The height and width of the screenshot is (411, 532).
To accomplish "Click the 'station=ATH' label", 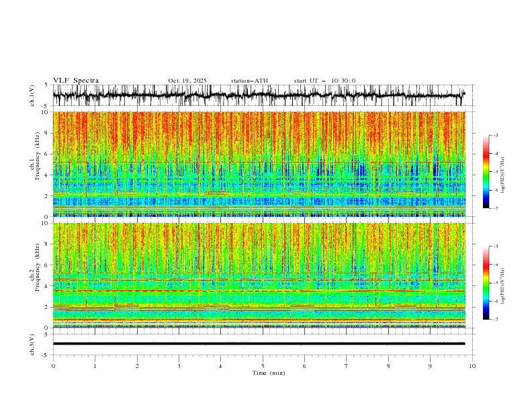I will [x=249, y=81].
